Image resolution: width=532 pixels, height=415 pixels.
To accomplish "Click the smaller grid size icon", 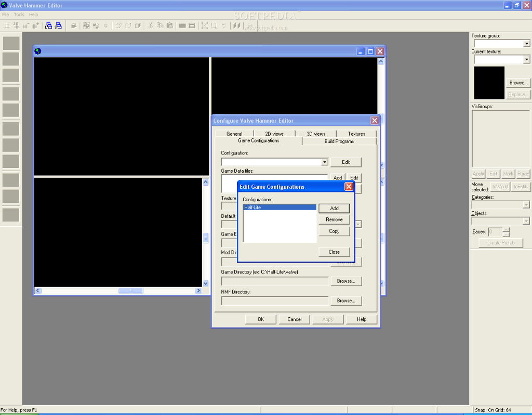I will (26, 25).
